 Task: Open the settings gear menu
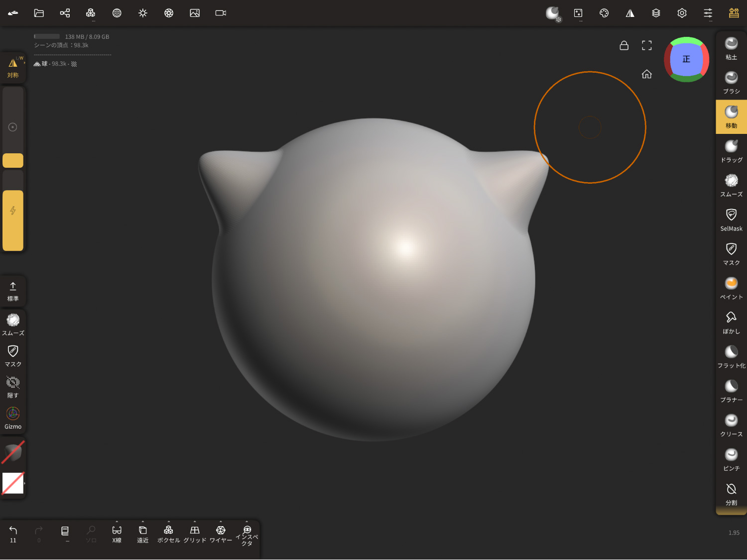click(x=682, y=13)
